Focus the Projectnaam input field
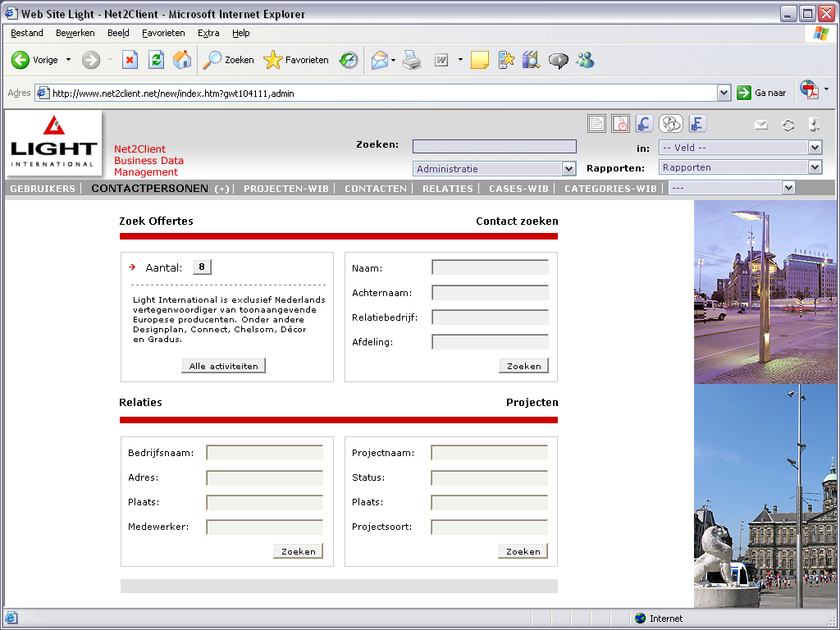 [x=489, y=453]
